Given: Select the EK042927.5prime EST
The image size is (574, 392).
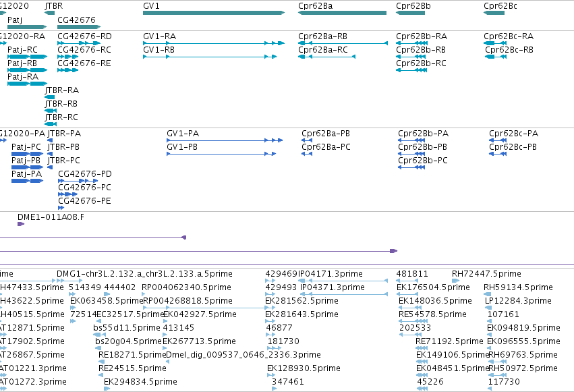Looking at the screenshot, I should pyautogui.click(x=167, y=321).
